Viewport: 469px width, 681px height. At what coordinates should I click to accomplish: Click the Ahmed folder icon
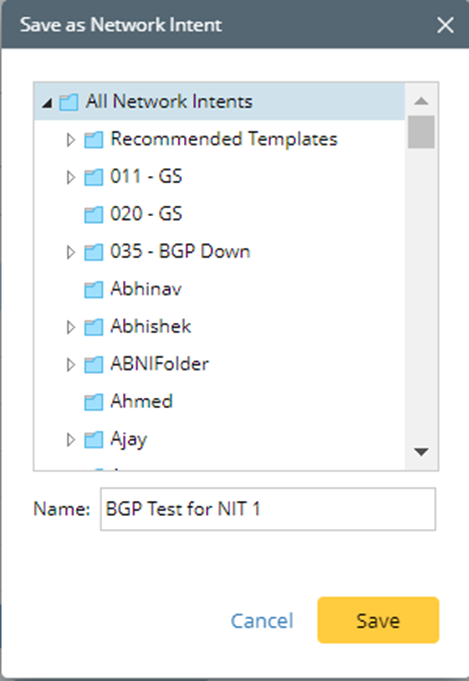pos(93,402)
